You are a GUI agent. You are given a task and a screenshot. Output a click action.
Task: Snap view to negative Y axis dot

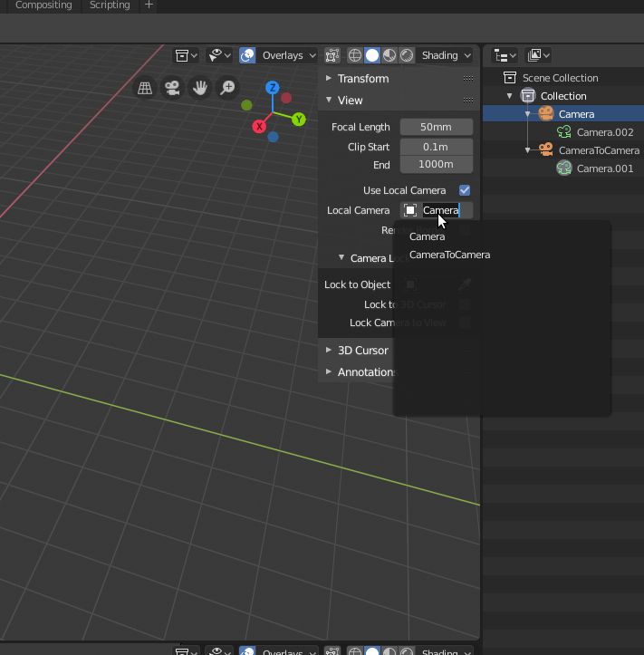click(x=247, y=105)
